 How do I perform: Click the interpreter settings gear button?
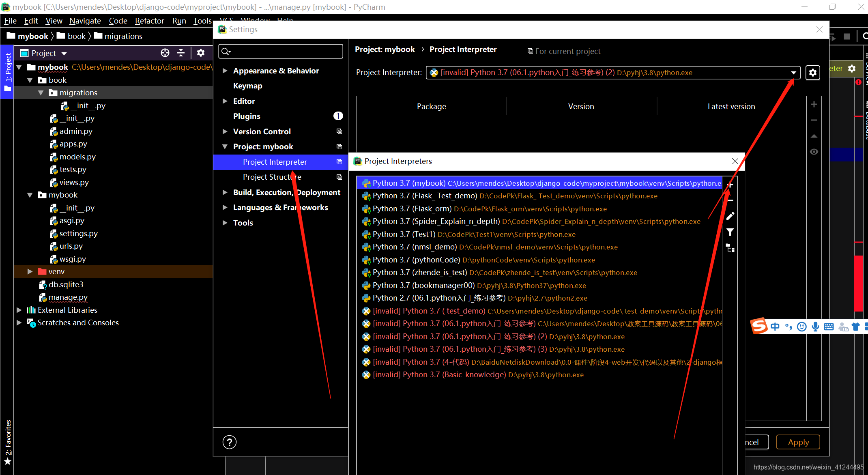click(x=812, y=73)
